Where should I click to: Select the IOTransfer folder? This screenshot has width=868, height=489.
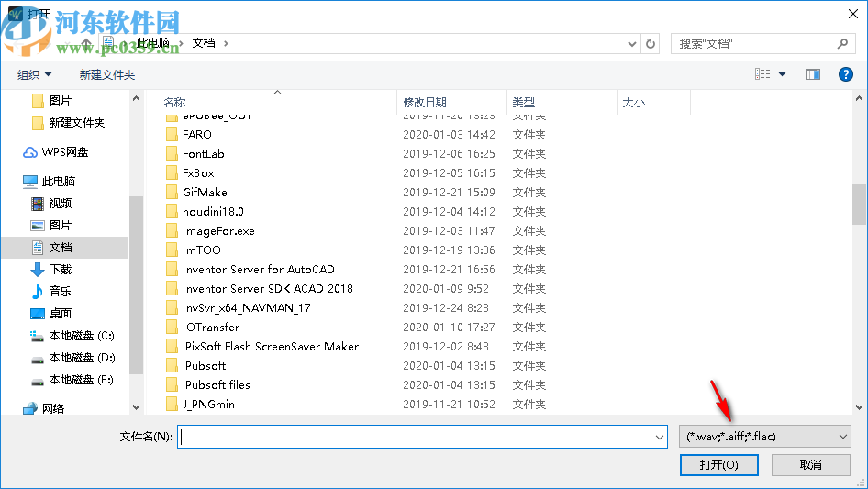tap(211, 328)
